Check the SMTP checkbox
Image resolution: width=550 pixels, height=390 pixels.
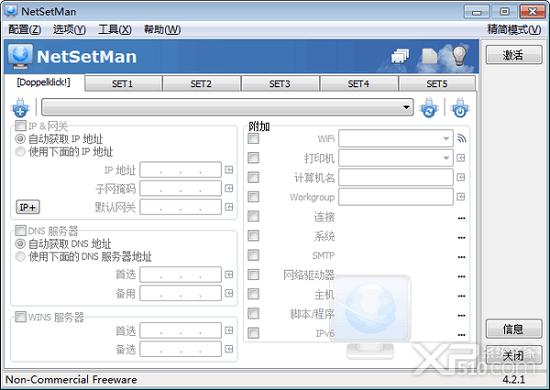pos(253,255)
